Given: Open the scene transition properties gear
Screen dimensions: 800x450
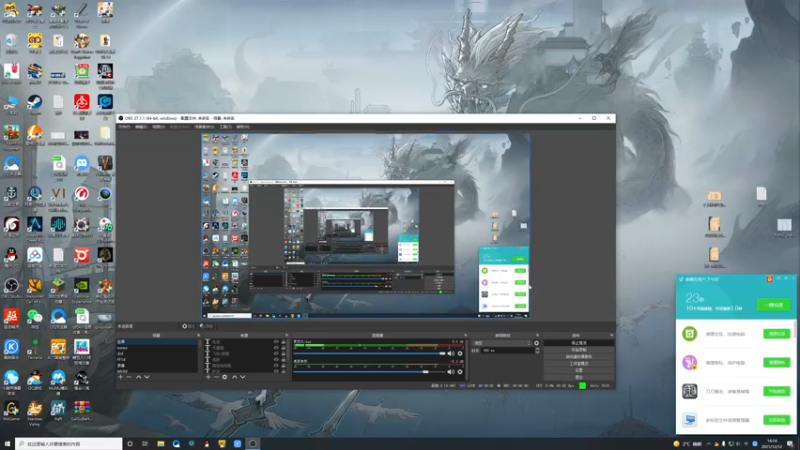Looking at the screenshot, I should point(536,343).
